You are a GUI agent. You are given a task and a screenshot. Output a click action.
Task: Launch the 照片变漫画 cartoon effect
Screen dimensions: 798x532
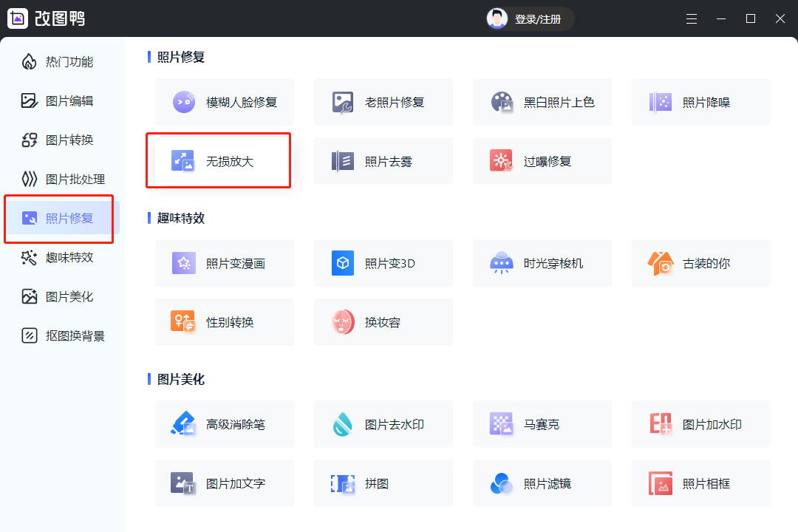(224, 263)
